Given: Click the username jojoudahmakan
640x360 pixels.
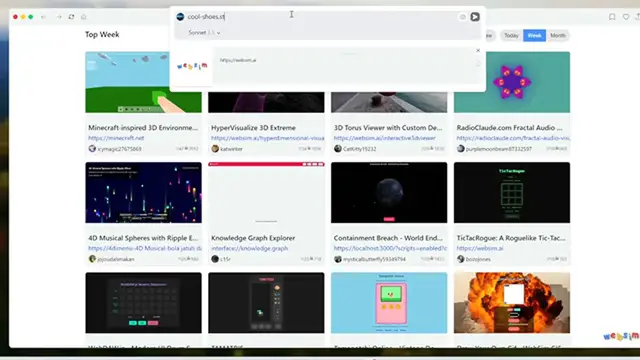Looking at the screenshot, I should pos(116,259).
